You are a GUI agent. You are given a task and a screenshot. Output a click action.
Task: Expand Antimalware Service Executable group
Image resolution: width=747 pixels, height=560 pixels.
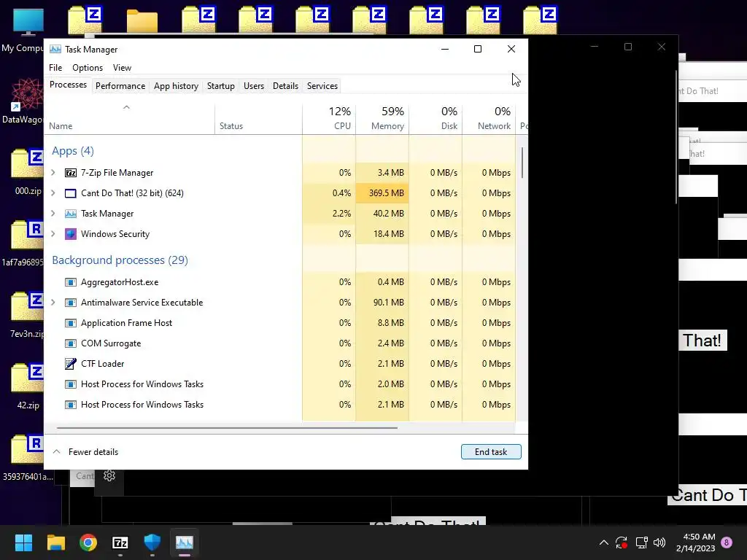pos(53,303)
